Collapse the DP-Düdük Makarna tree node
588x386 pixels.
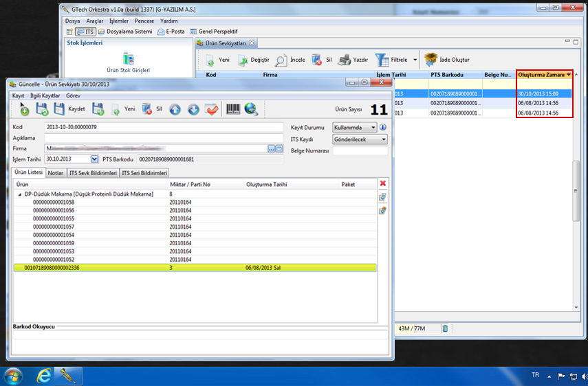coord(20,194)
